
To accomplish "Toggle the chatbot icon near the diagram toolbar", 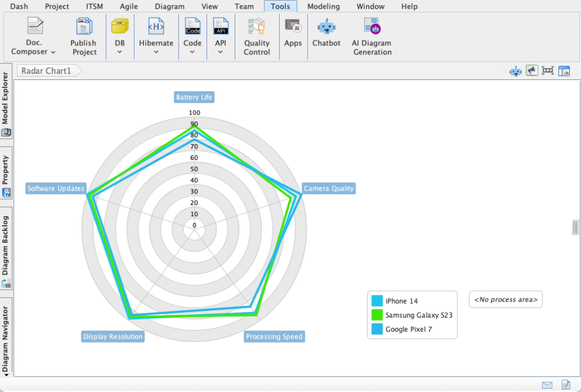I will [515, 71].
